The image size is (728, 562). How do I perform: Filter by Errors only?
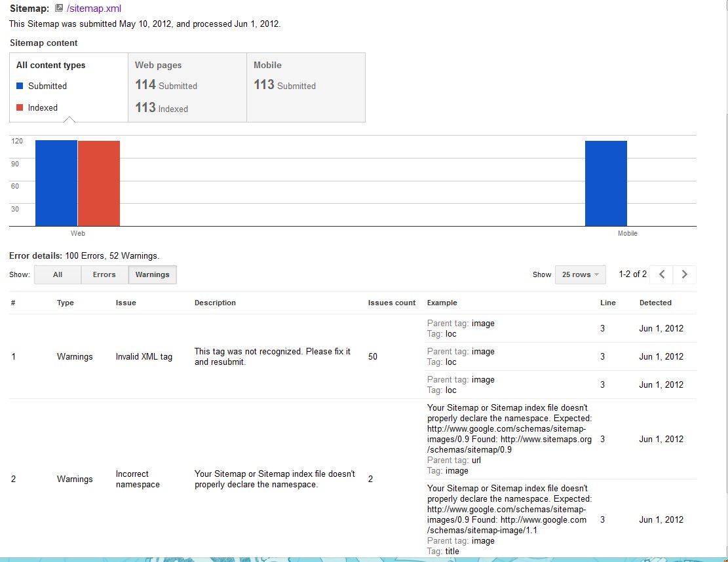(x=104, y=275)
